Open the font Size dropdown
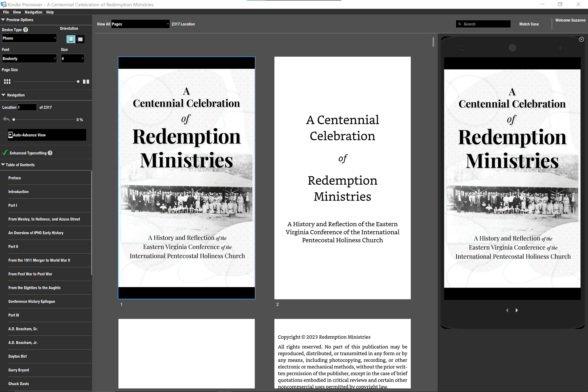 [72, 58]
